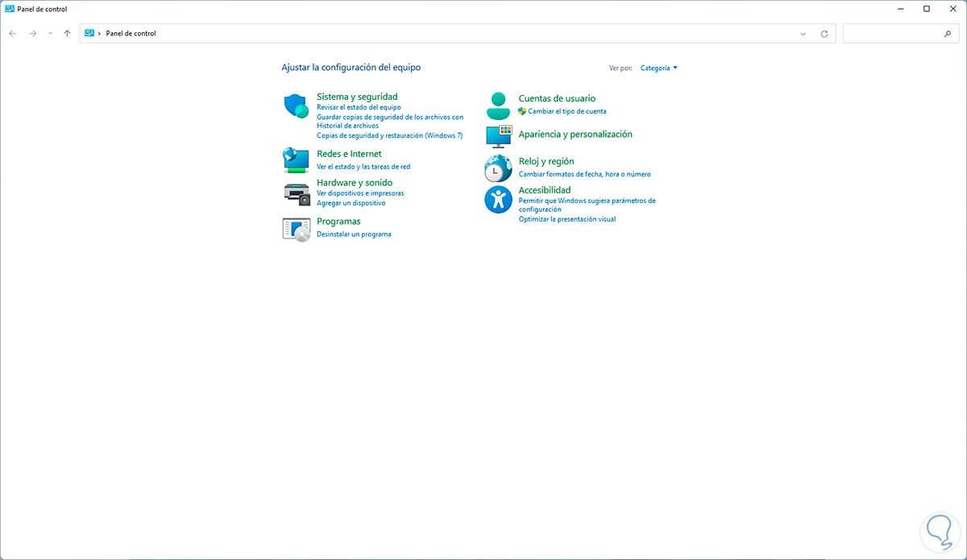967x560 pixels.
Task: Click the Panel de control breadcrumb text
Action: tap(131, 34)
